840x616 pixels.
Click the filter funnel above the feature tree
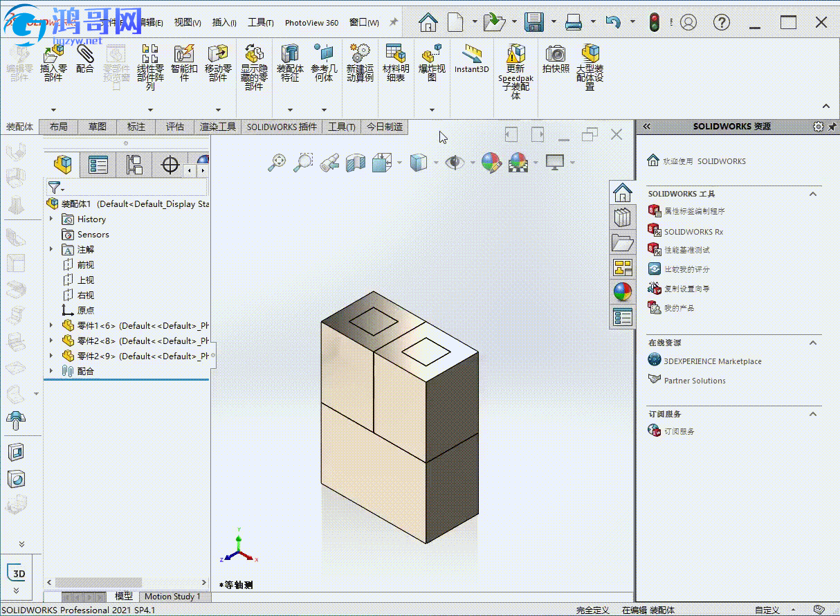(54, 188)
